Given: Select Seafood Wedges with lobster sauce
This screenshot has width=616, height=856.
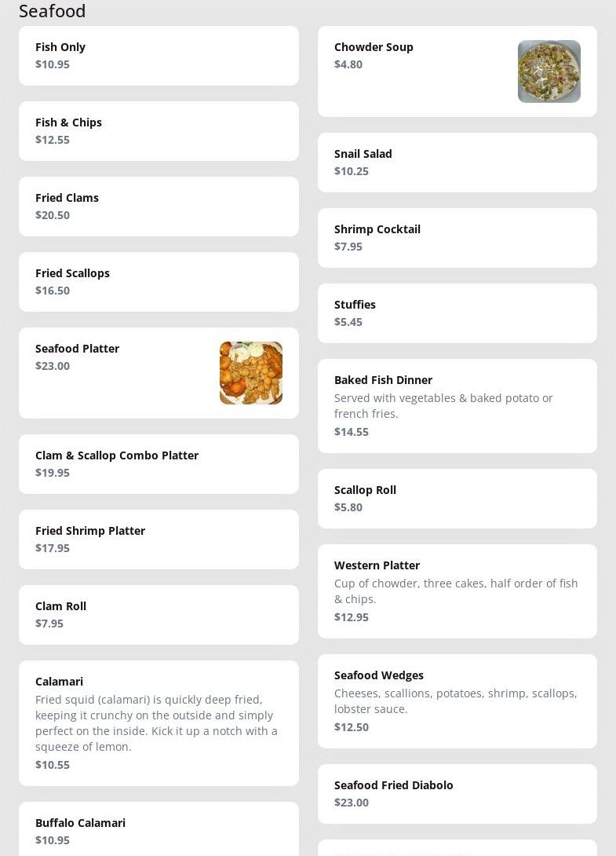Looking at the screenshot, I should [457, 701].
